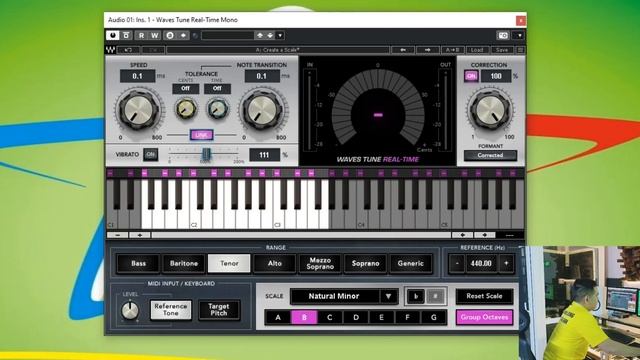Click the camera snapshot icon top right
640x360 pixels.
point(503,36)
